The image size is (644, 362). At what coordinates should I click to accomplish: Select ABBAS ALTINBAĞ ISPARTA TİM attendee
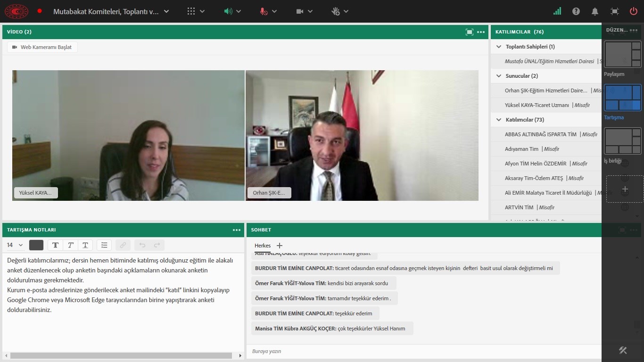pos(546,134)
